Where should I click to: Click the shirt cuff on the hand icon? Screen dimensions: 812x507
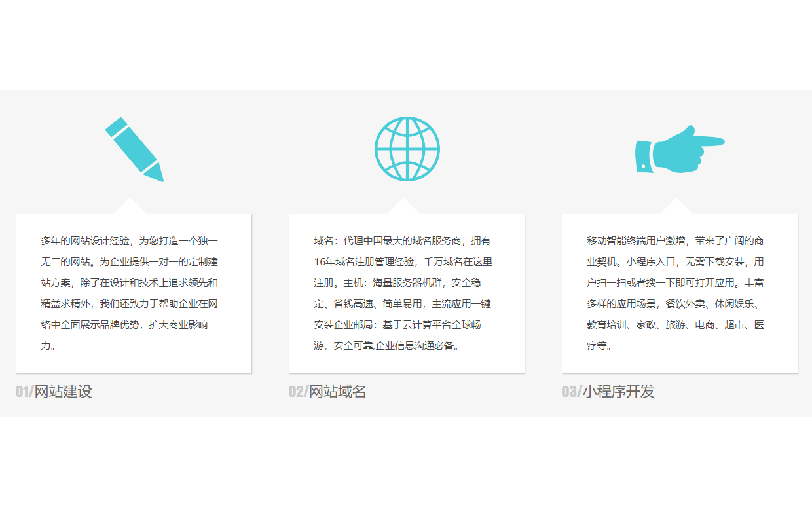tap(643, 157)
